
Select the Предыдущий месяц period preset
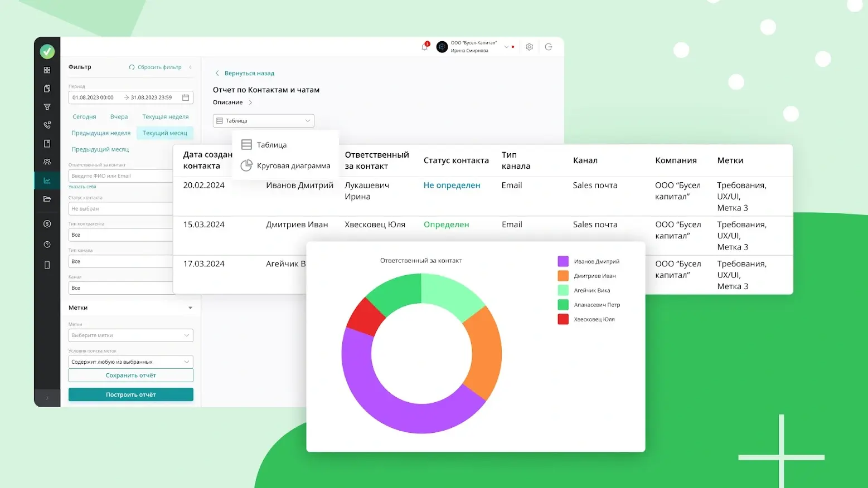click(x=100, y=149)
